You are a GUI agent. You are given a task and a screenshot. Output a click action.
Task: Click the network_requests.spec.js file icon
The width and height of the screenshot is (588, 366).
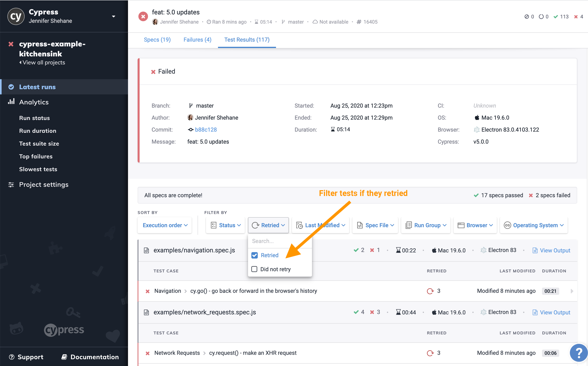click(x=146, y=312)
